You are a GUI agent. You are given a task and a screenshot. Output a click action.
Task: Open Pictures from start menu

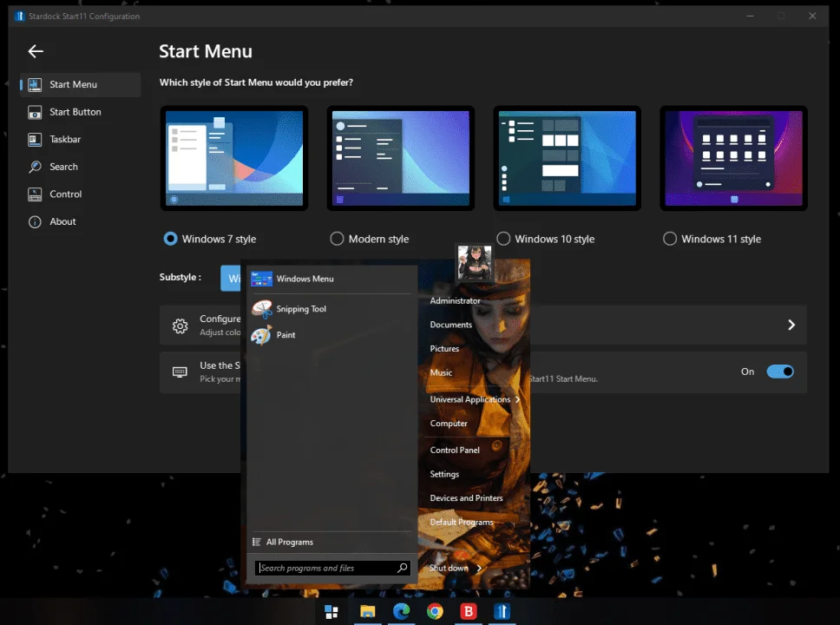tap(444, 348)
